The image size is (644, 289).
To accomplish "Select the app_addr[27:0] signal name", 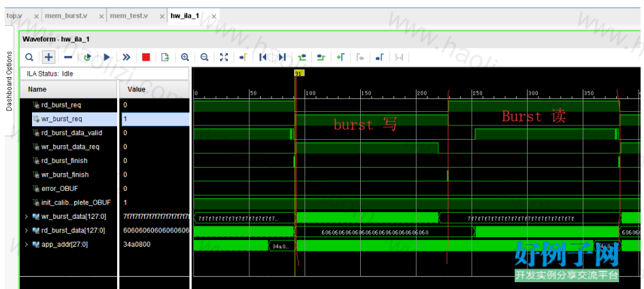I will pos(65,244).
